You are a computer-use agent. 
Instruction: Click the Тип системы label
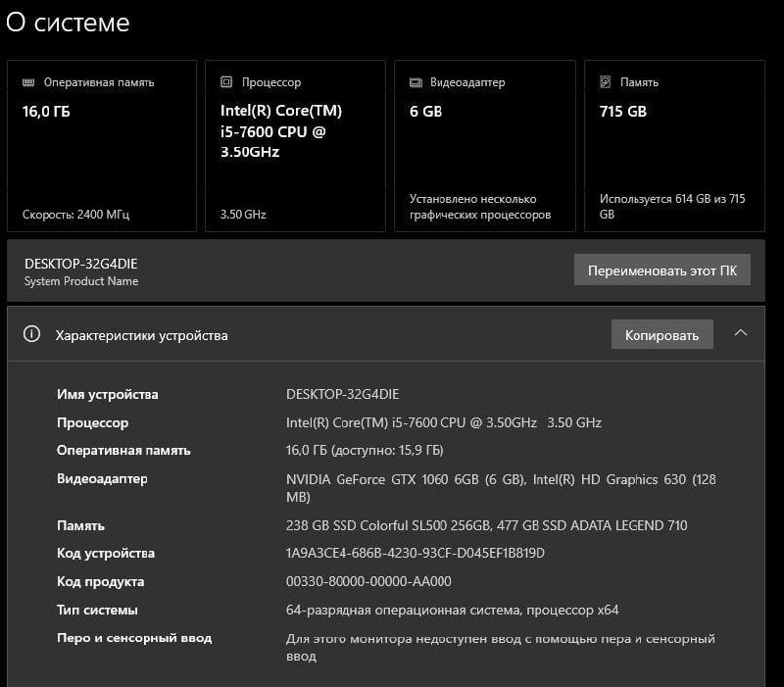coord(97,610)
